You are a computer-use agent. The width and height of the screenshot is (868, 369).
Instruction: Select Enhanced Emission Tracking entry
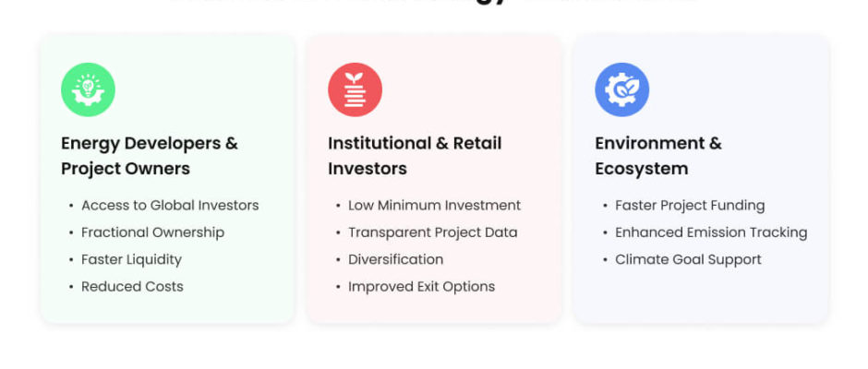click(711, 232)
